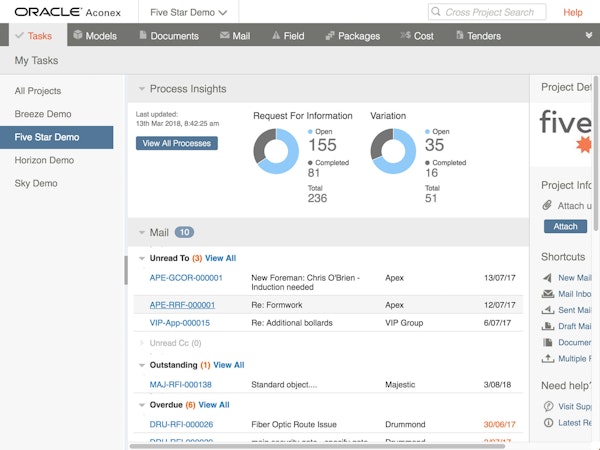Click the search magnifier icon
The width and height of the screenshot is (600, 450).
point(435,12)
